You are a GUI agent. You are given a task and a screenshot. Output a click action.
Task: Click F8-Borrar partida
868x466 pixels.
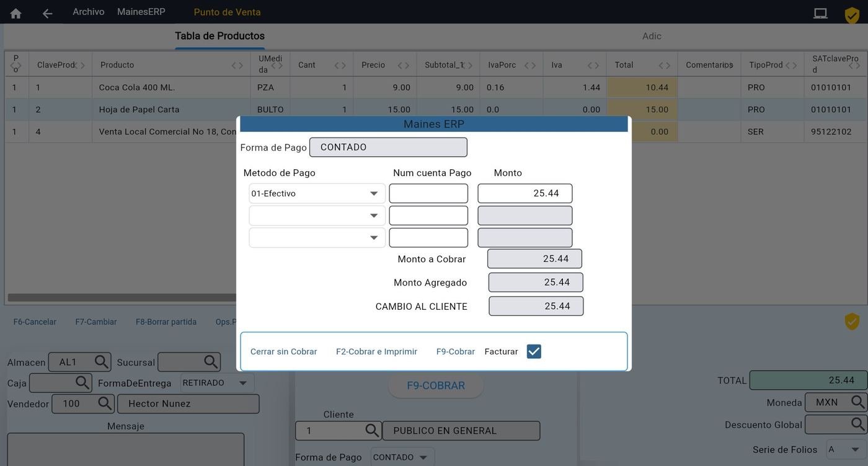(166, 322)
